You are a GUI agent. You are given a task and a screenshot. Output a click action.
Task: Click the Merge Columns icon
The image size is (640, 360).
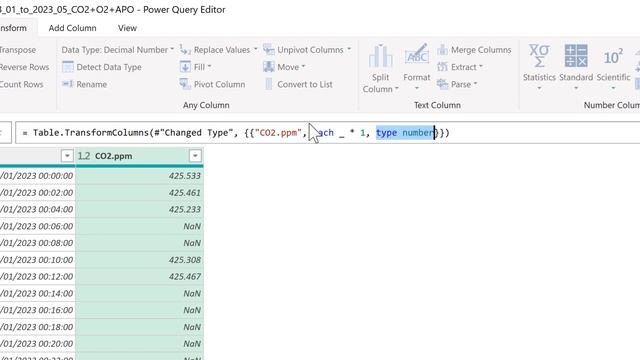tap(442, 50)
